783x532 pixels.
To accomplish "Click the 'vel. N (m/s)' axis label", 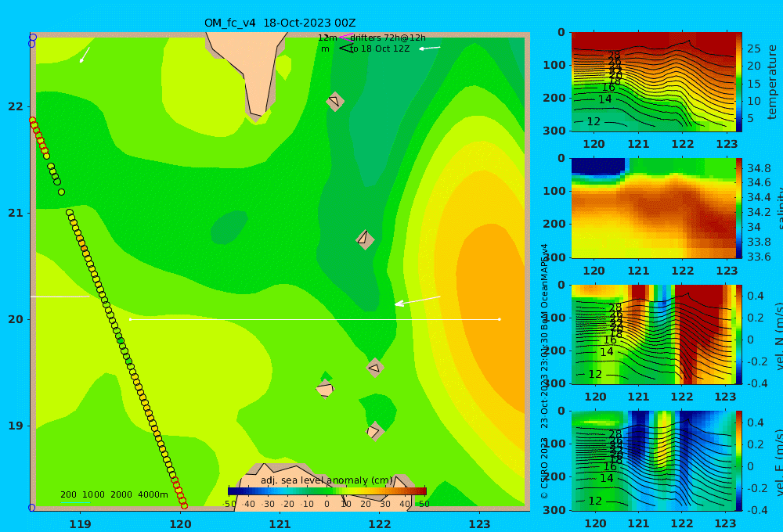I will pos(778,336).
